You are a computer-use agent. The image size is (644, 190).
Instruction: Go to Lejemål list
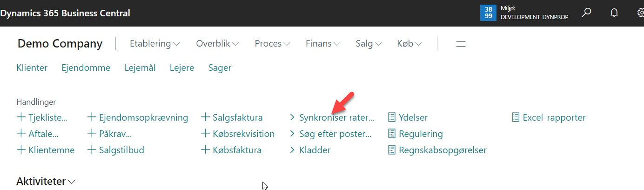pyautogui.click(x=140, y=68)
